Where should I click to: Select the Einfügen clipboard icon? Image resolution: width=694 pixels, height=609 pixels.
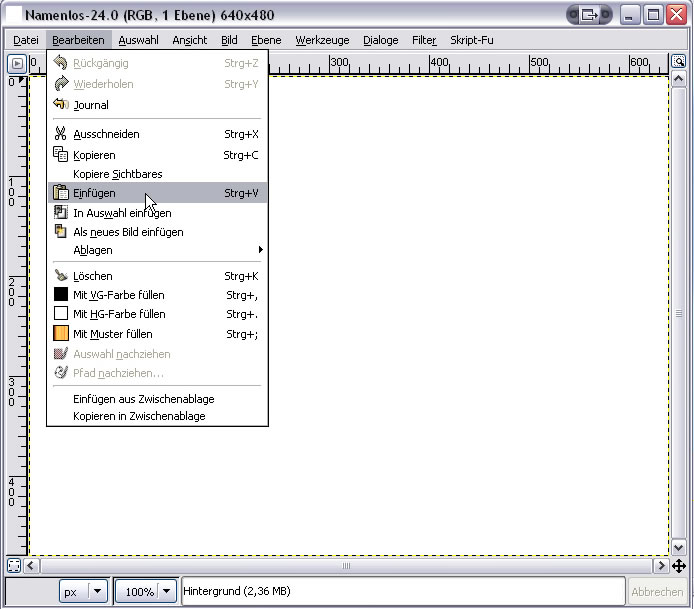60,193
